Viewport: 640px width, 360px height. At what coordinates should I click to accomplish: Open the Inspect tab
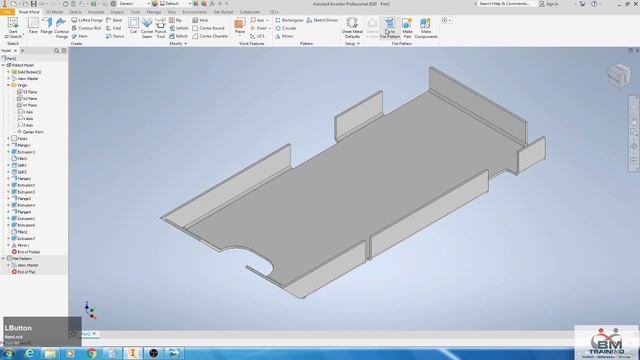[x=117, y=12]
